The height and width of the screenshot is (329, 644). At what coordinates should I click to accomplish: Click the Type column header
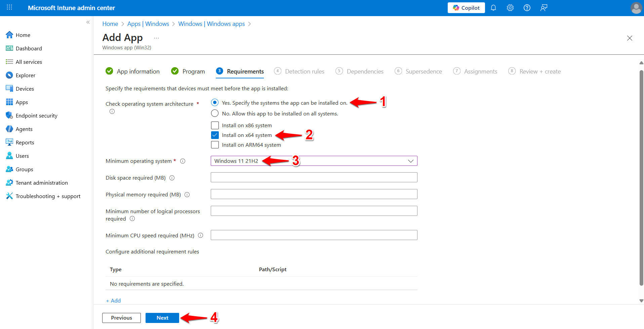click(x=116, y=269)
